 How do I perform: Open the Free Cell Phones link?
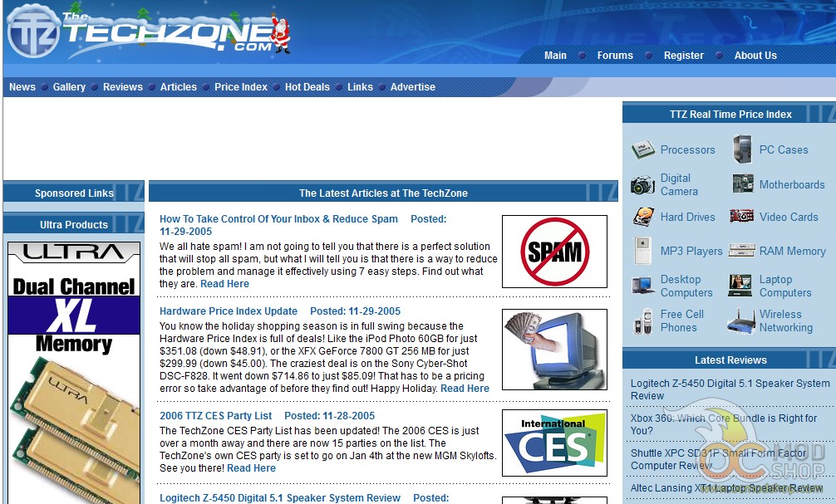[682, 321]
